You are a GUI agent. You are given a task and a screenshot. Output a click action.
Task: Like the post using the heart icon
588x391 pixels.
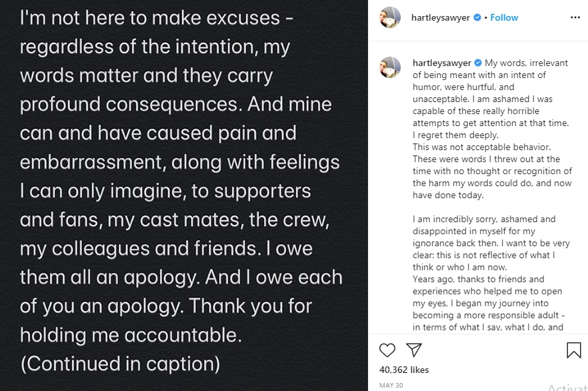point(387,350)
